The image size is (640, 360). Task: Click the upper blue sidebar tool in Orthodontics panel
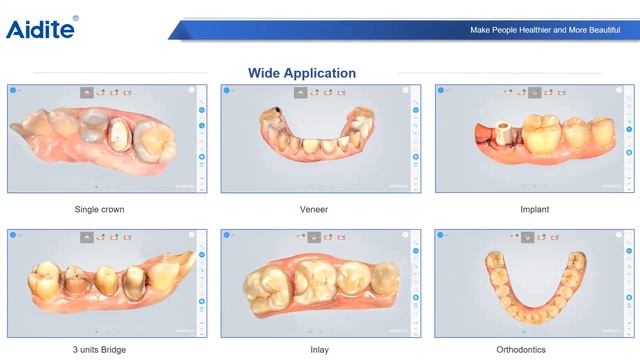coord(629,251)
